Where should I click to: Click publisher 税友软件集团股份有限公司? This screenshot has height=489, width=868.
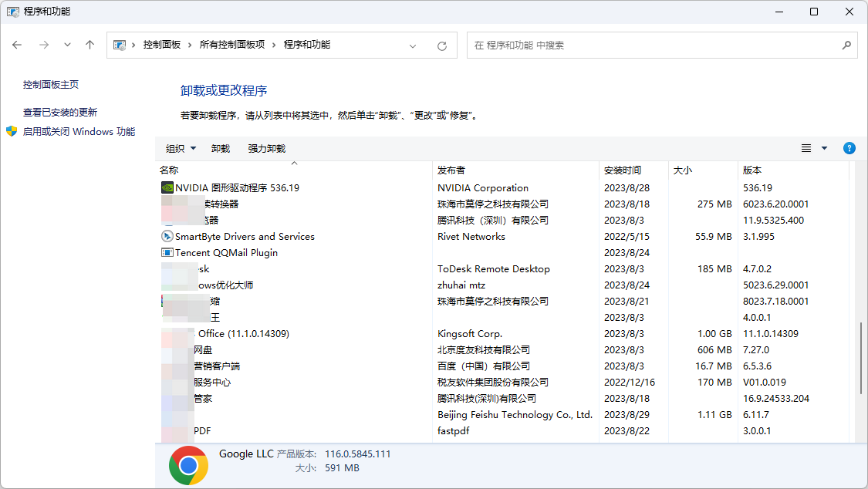click(x=493, y=383)
